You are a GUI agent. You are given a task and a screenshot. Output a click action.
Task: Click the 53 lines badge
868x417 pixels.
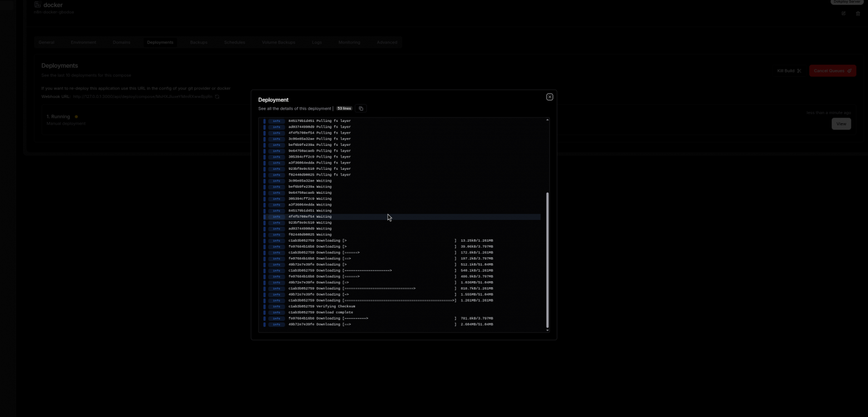coord(344,109)
